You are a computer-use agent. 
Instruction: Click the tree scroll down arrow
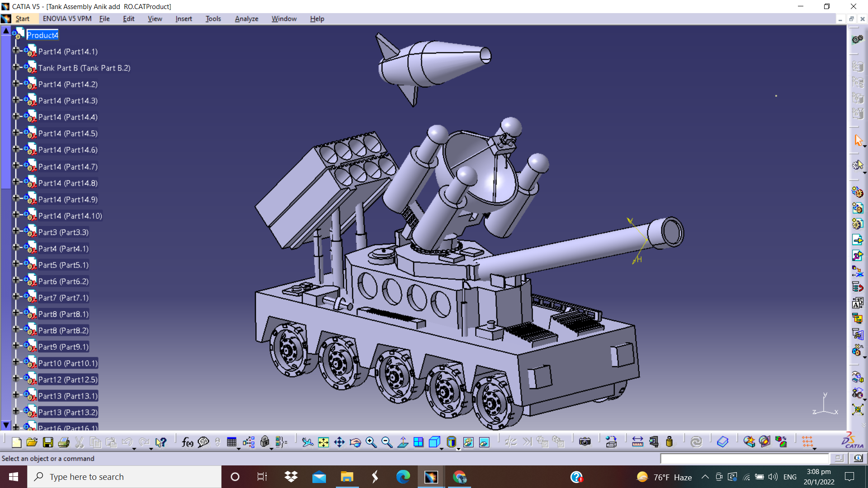6,425
